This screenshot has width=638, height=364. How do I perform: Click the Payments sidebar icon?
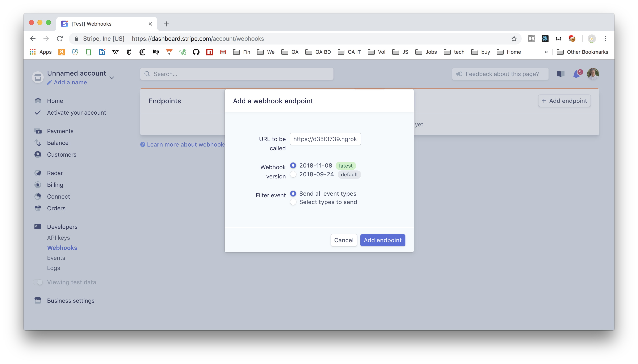(x=38, y=131)
